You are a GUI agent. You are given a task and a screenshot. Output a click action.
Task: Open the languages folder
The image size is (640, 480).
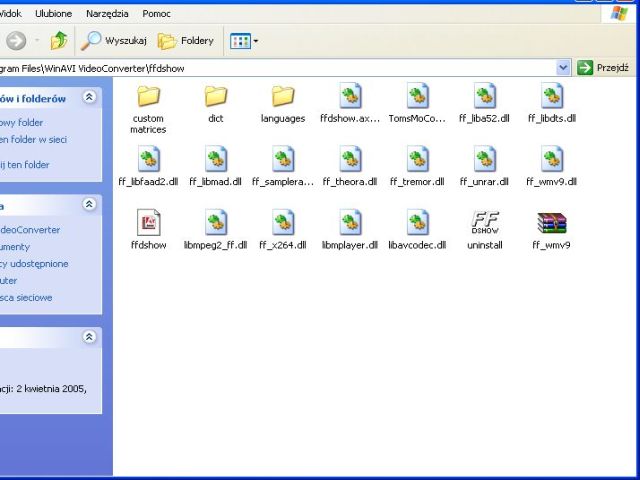(283, 96)
